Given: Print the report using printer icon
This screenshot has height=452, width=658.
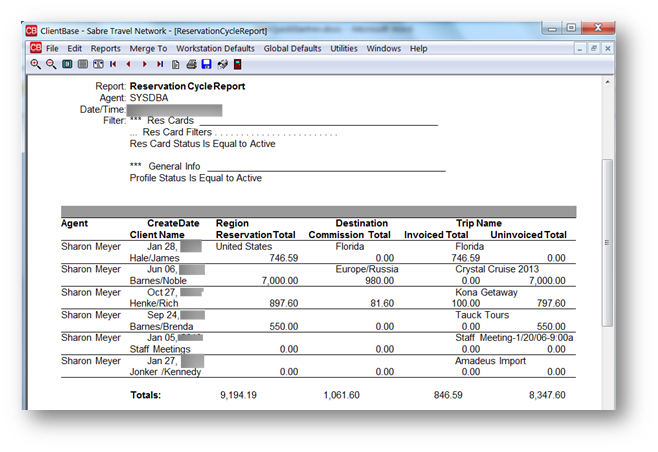Looking at the screenshot, I should tap(191, 64).
